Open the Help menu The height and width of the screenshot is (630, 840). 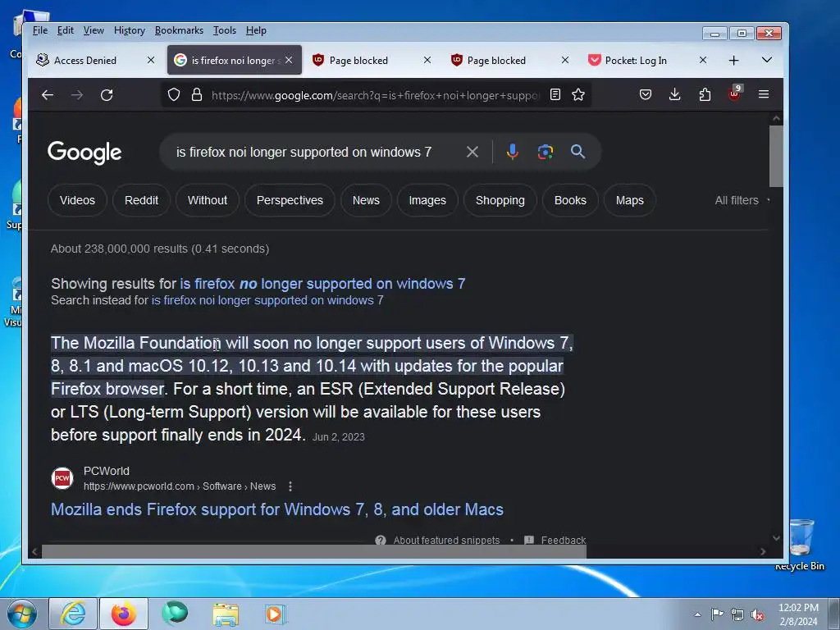coord(256,30)
